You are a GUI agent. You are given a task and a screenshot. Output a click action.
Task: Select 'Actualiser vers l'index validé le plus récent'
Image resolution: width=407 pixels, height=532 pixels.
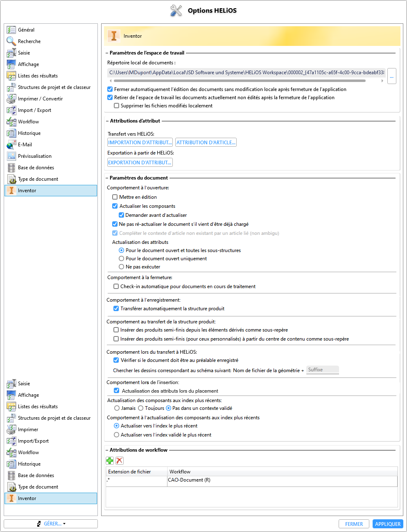coord(117,435)
